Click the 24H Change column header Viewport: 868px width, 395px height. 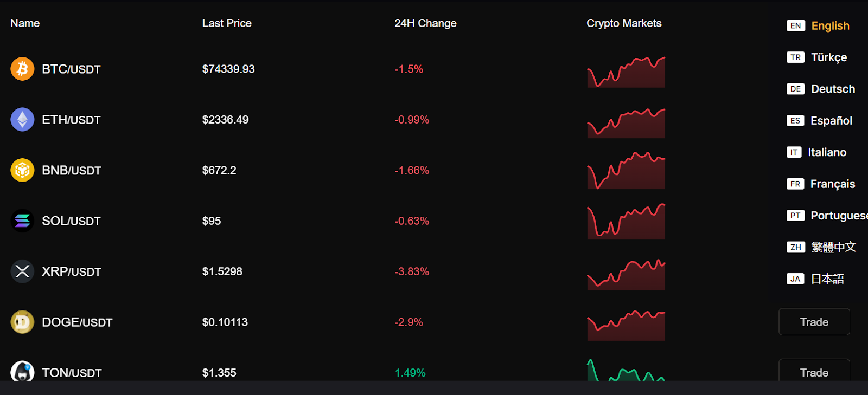[x=425, y=23]
